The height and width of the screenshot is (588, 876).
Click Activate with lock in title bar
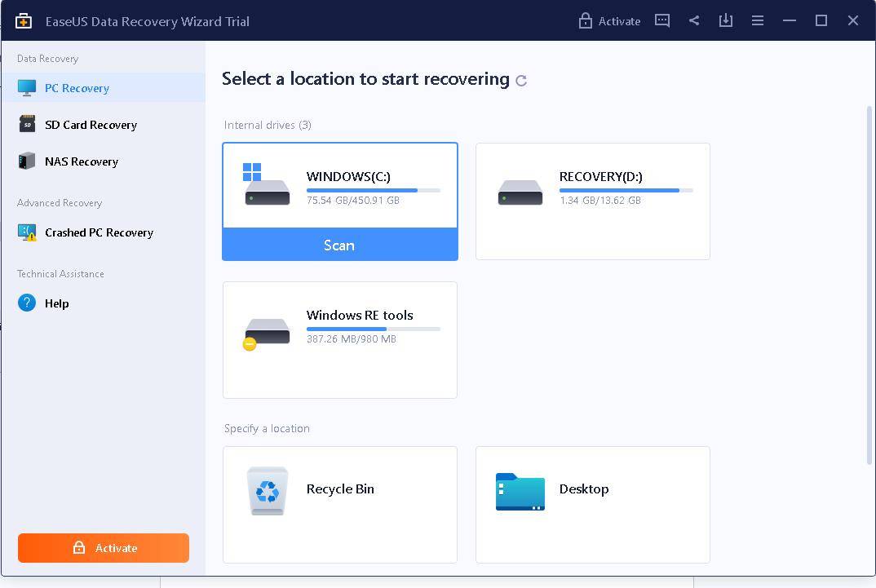[x=609, y=21]
